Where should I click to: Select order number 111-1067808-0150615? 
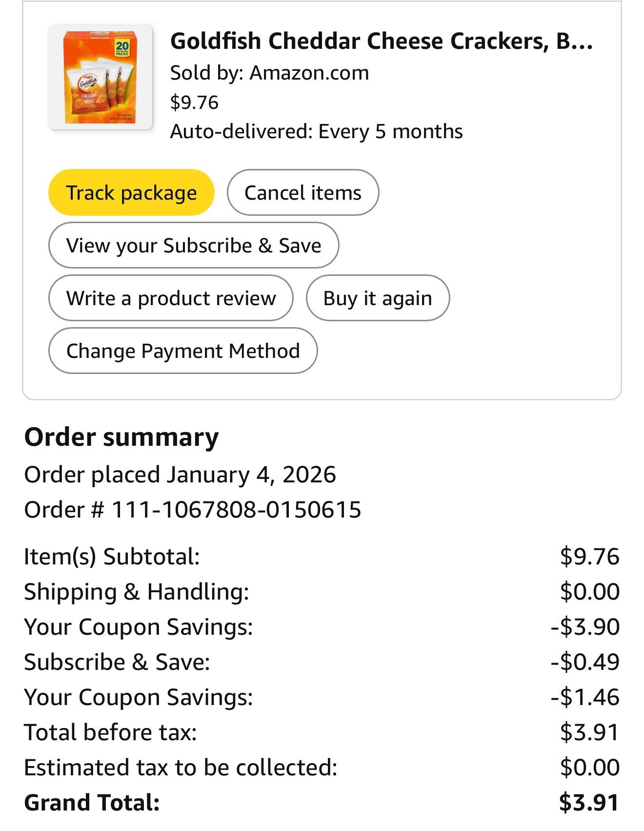tap(192, 511)
